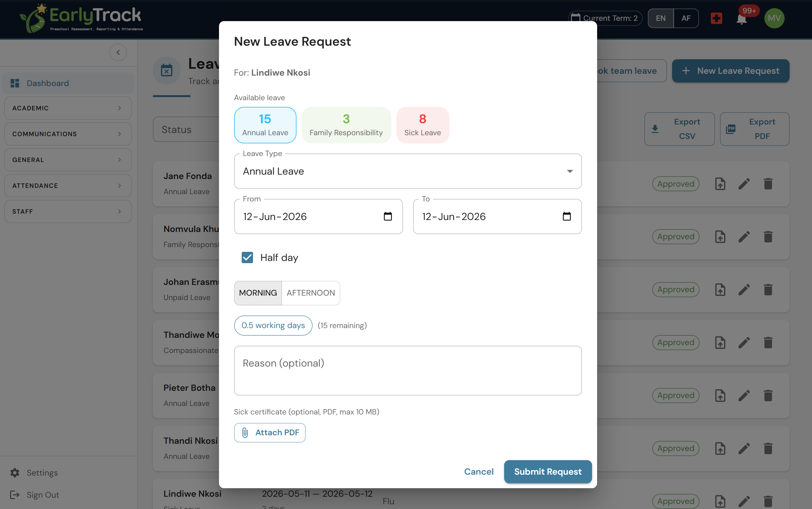Switch language to EN
The image size is (812, 509).
point(660,18)
